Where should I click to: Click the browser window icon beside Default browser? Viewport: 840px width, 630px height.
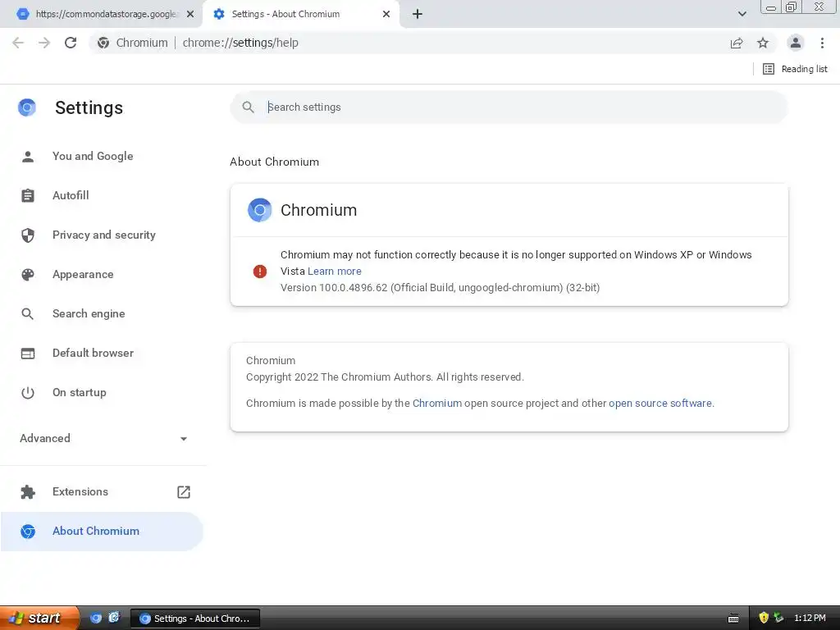coord(28,354)
